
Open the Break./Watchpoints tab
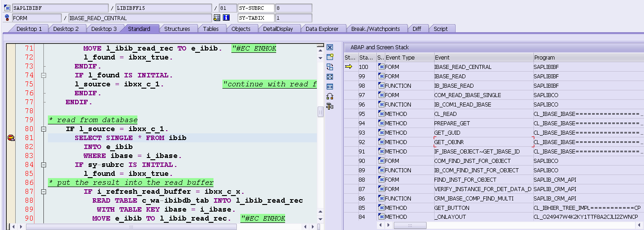tap(375, 29)
